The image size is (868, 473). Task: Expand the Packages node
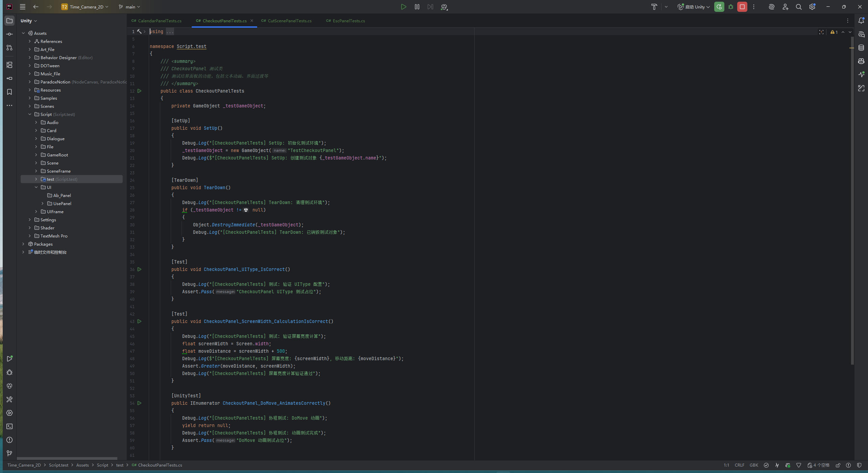pos(23,244)
